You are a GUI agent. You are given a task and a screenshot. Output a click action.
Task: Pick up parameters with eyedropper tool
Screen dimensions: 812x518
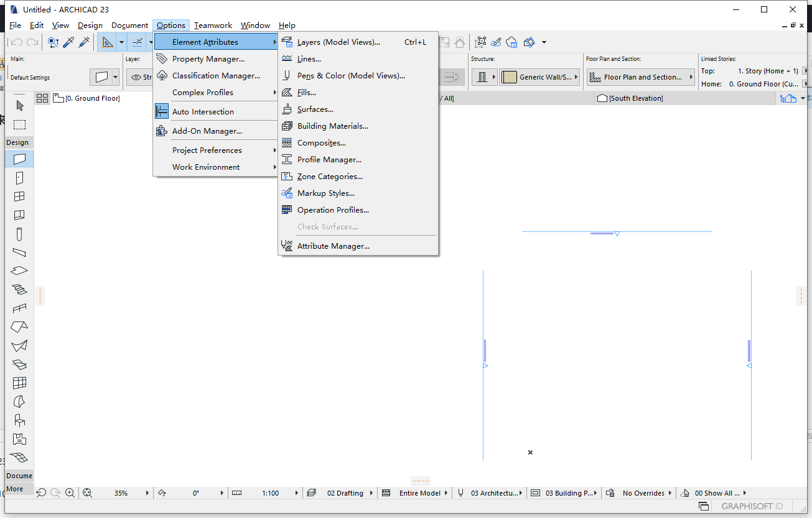tap(68, 42)
